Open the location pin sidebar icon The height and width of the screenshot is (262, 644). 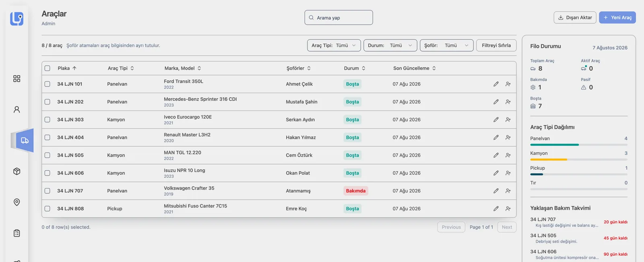click(17, 202)
